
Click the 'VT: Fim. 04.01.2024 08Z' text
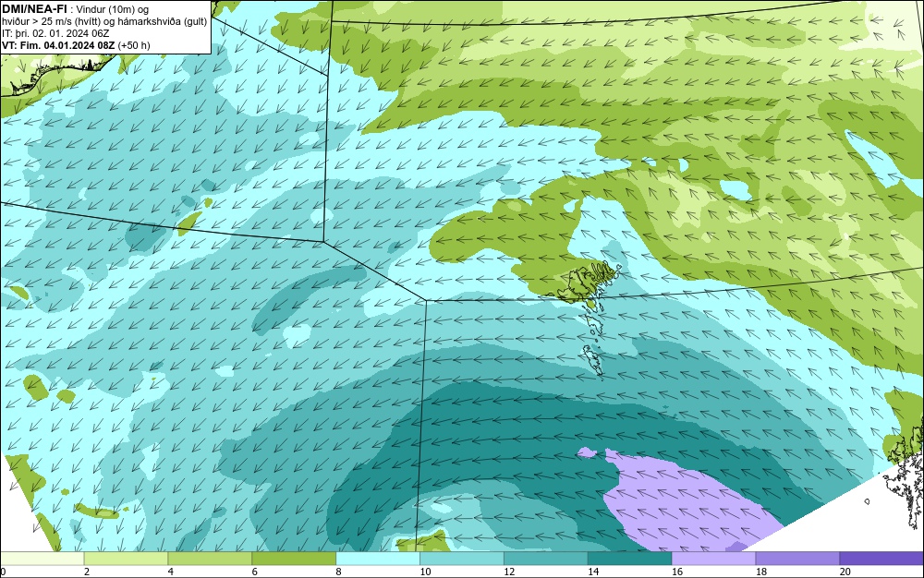tap(59, 45)
